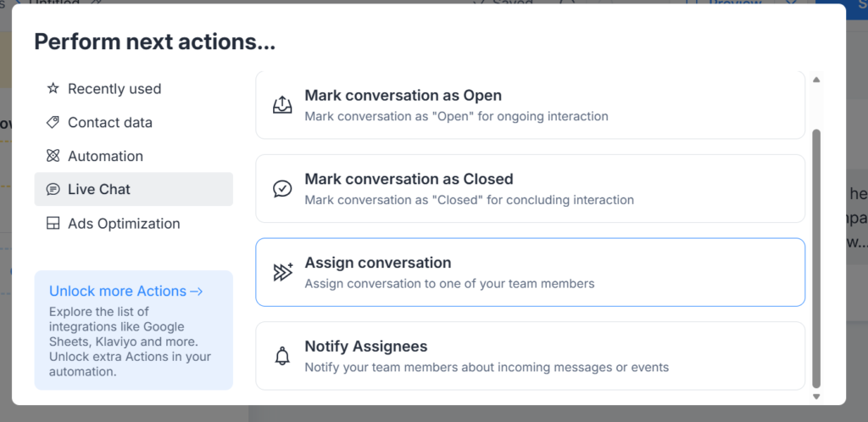This screenshot has width=868, height=422.
Task: Click the scroll down arrow in actions list
Action: (816, 396)
